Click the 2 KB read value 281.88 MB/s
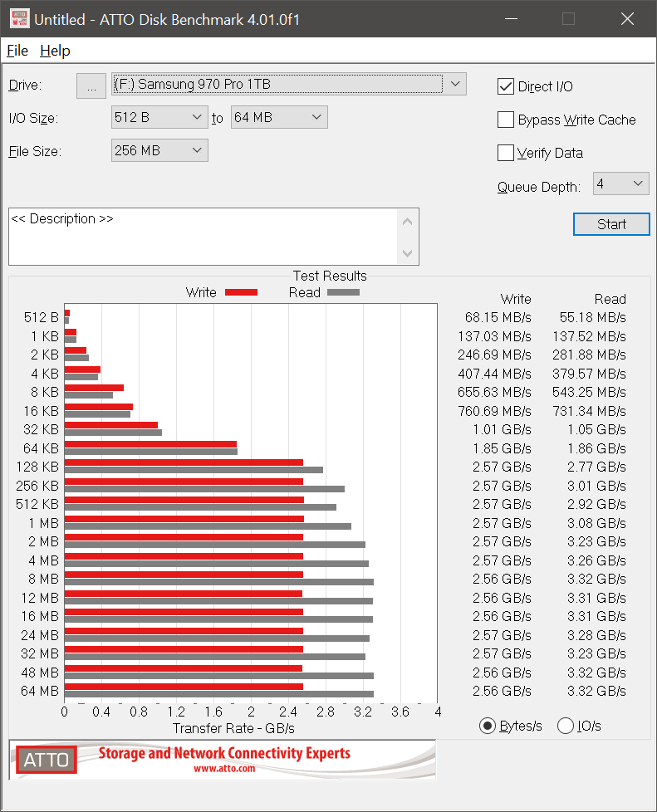 point(589,355)
